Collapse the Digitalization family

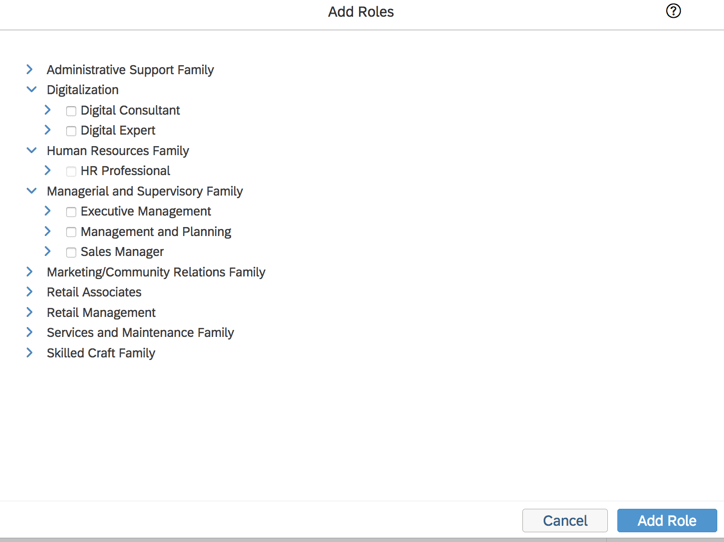pyautogui.click(x=31, y=90)
